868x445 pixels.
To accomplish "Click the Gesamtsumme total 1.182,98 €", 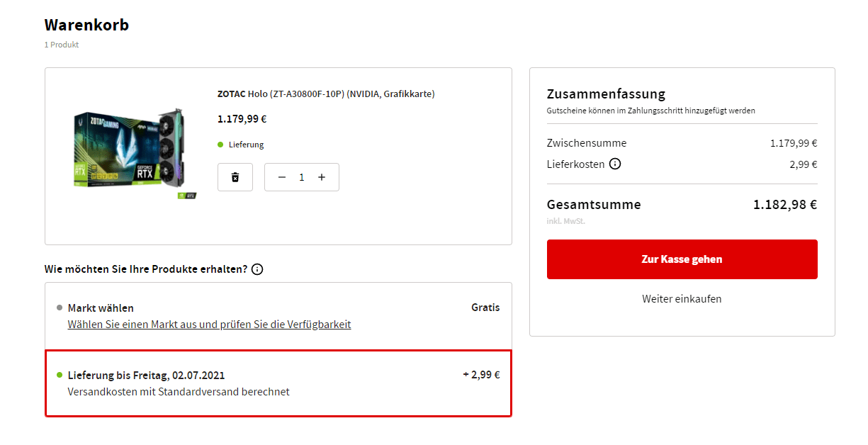I will pos(784,205).
